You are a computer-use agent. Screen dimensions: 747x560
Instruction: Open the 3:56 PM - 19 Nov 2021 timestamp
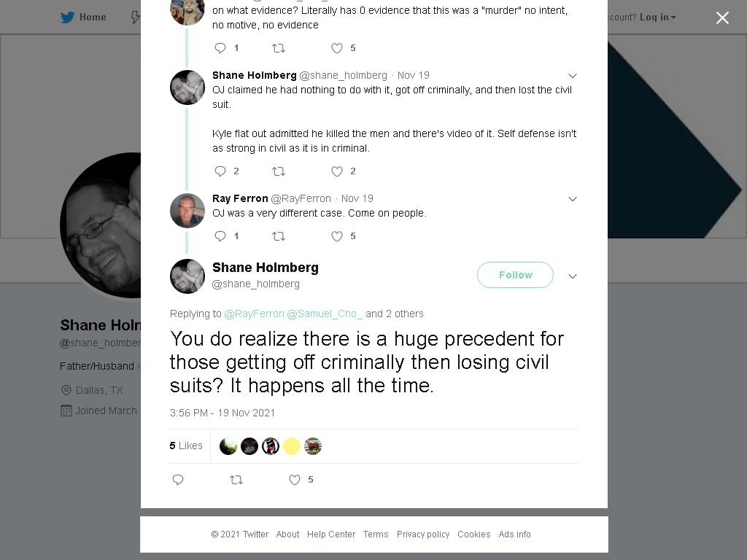tap(222, 413)
